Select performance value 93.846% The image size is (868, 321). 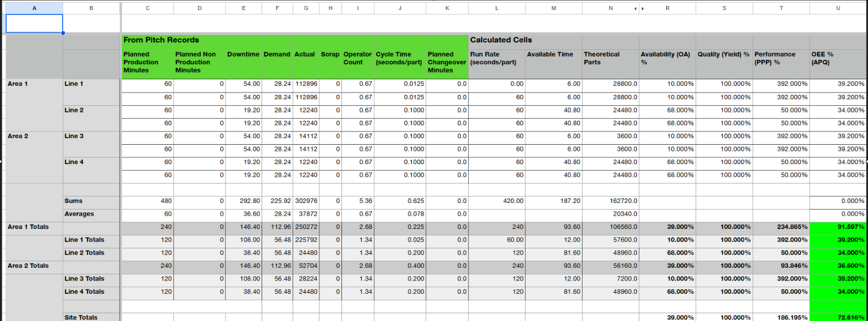click(781, 266)
